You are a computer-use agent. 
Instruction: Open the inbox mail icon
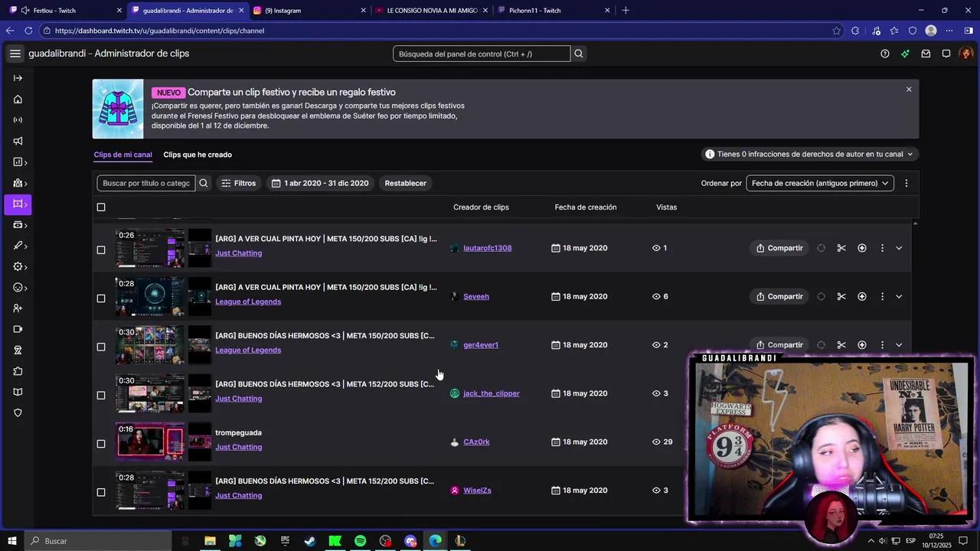pyautogui.click(x=926, y=54)
